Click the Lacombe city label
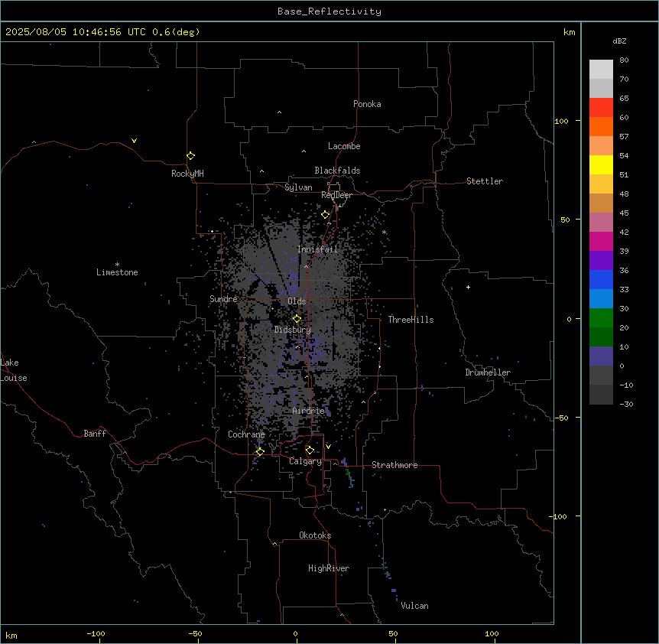Screen dimensions: 659x644 pos(344,146)
